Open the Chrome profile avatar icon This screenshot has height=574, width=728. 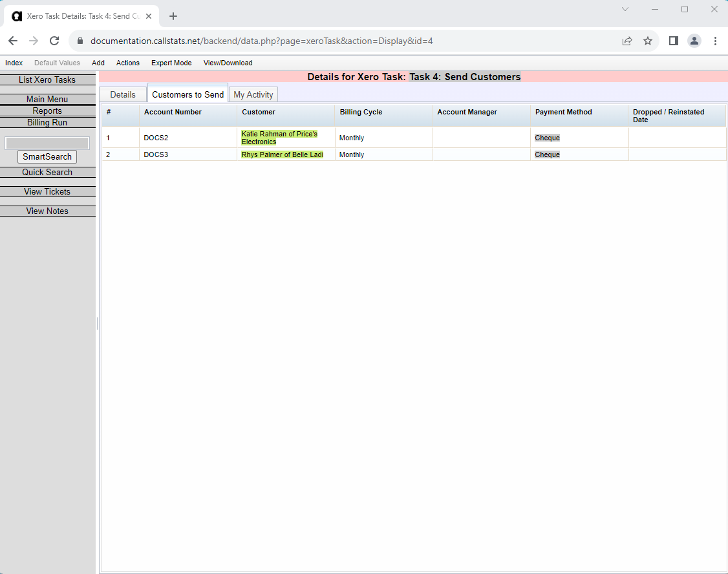pyautogui.click(x=694, y=41)
